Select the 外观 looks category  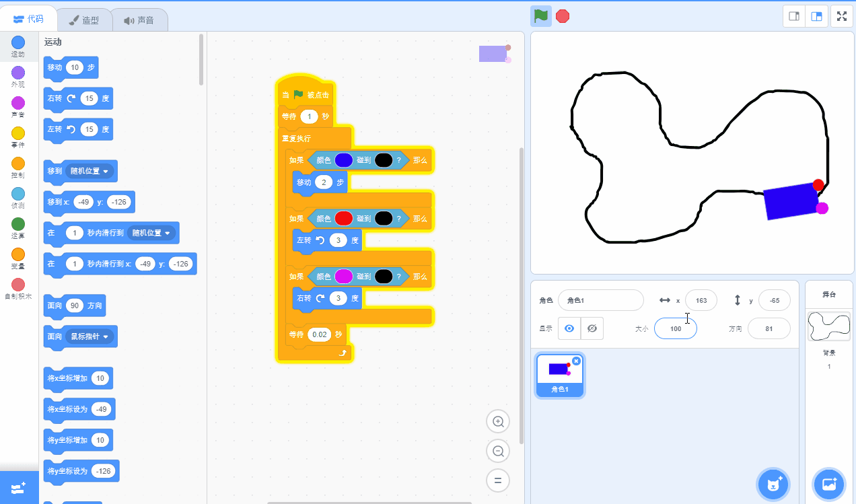point(18,77)
